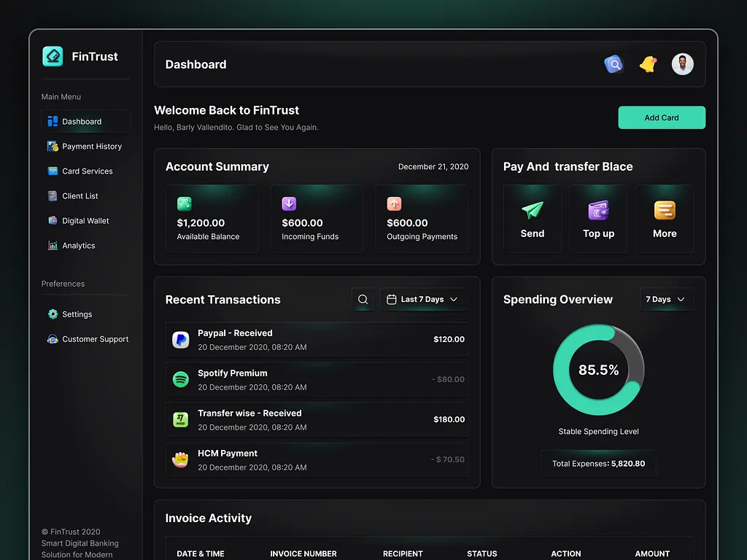Click the More options button
The width and height of the screenshot is (747, 560).
(x=665, y=219)
